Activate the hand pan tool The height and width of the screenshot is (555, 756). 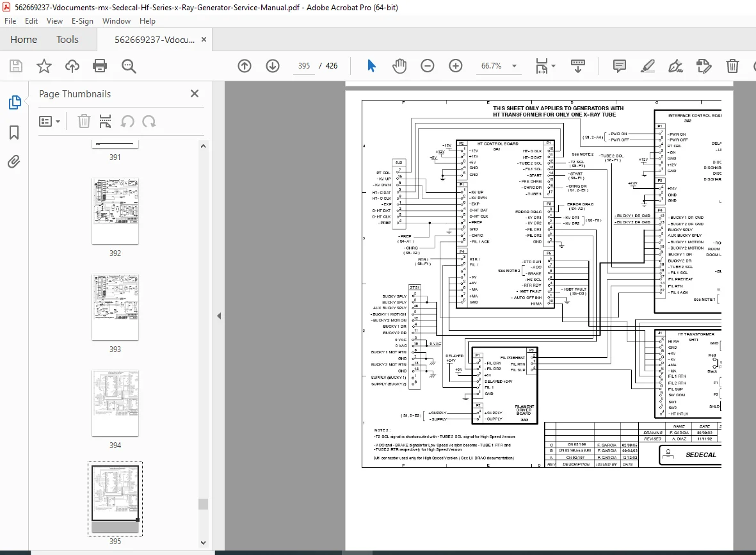coord(399,66)
